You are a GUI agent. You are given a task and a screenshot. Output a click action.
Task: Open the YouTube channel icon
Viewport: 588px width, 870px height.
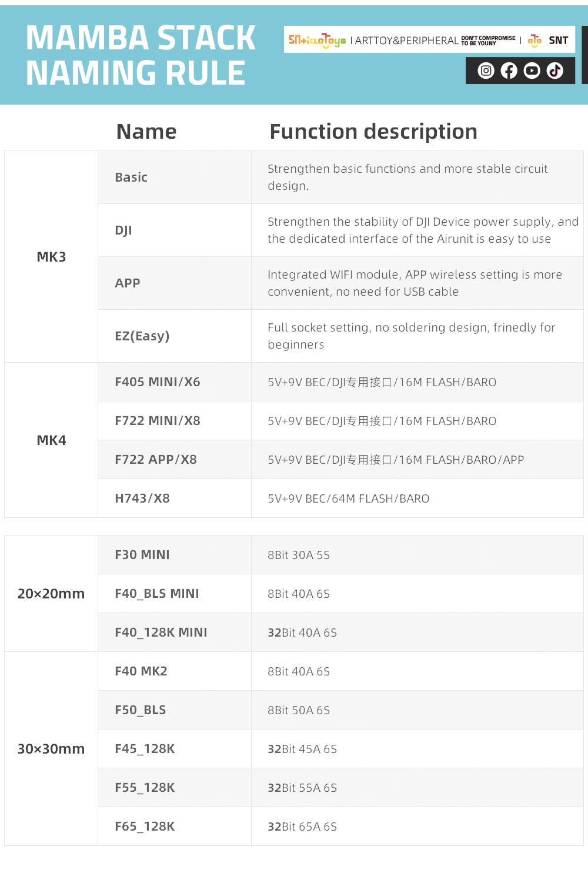coord(532,71)
